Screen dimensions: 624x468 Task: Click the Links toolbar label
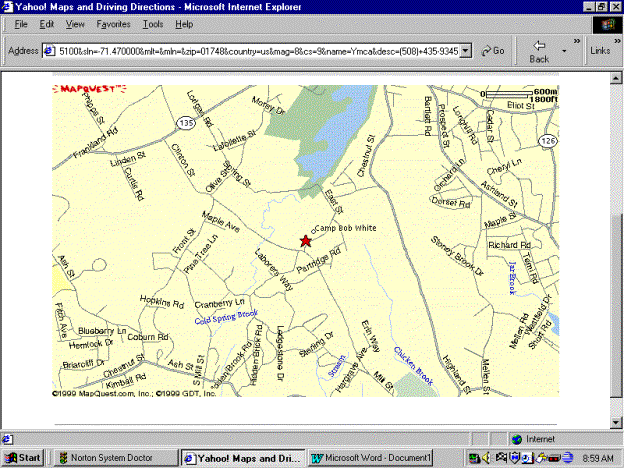600,51
